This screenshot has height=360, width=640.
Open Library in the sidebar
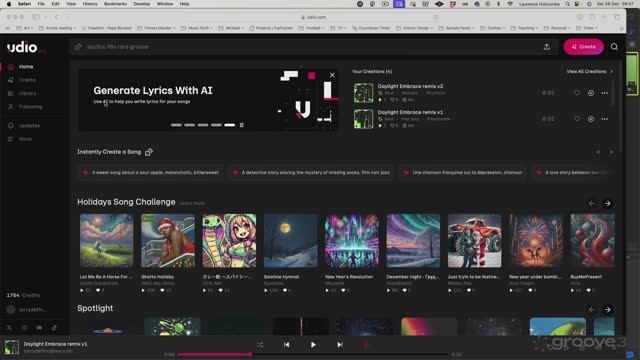(x=27, y=93)
